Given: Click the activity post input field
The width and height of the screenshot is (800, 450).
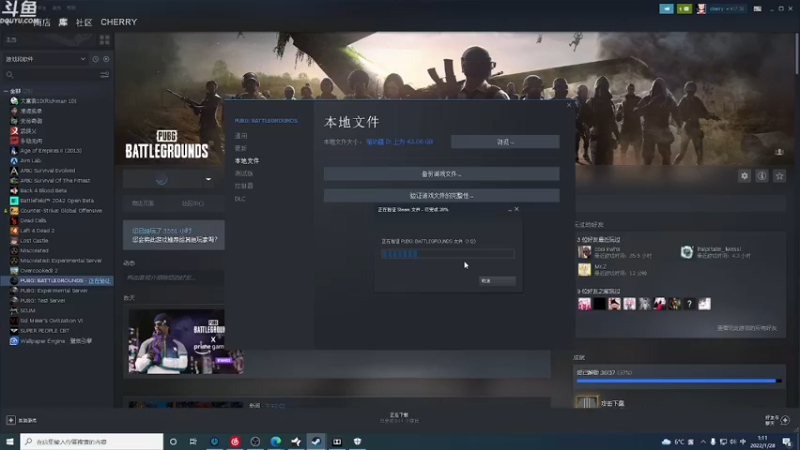Looking at the screenshot, I should (x=173, y=278).
